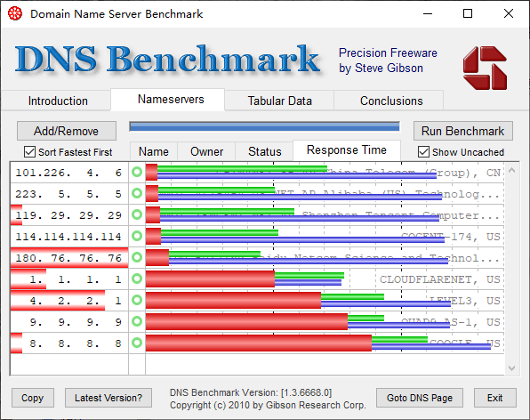The image size is (530, 420).
Task: Click the CLOUDFLARENET, US owner text
Action: click(x=440, y=279)
